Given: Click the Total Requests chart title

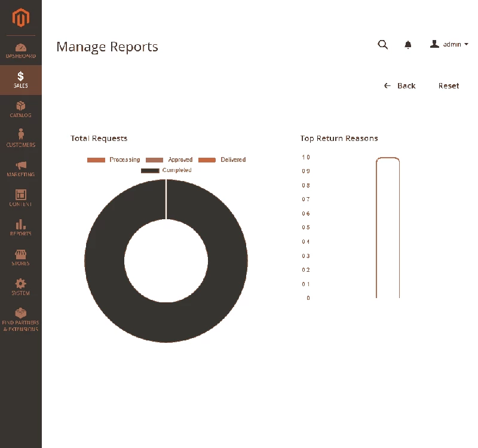Looking at the screenshot, I should pos(99,139).
